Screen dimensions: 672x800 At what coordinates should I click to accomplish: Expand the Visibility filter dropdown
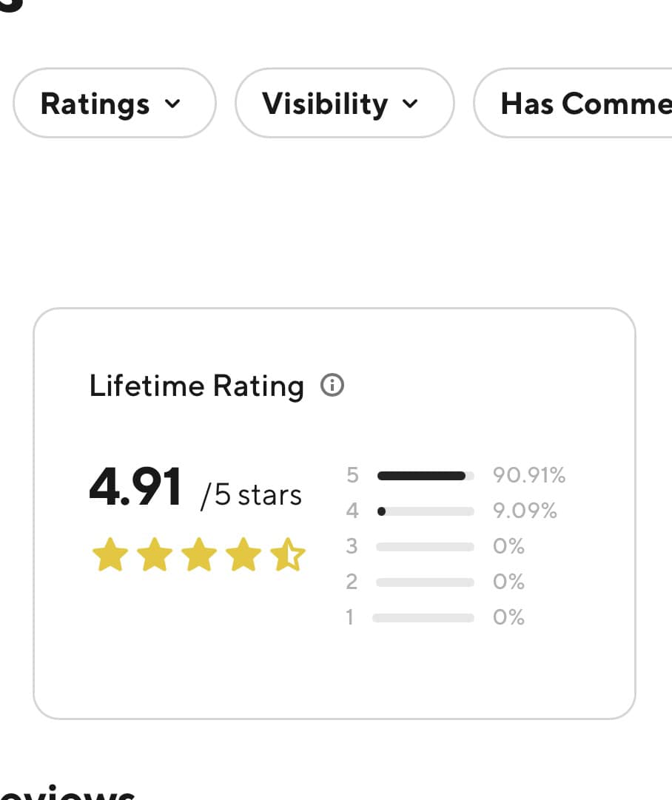point(344,103)
